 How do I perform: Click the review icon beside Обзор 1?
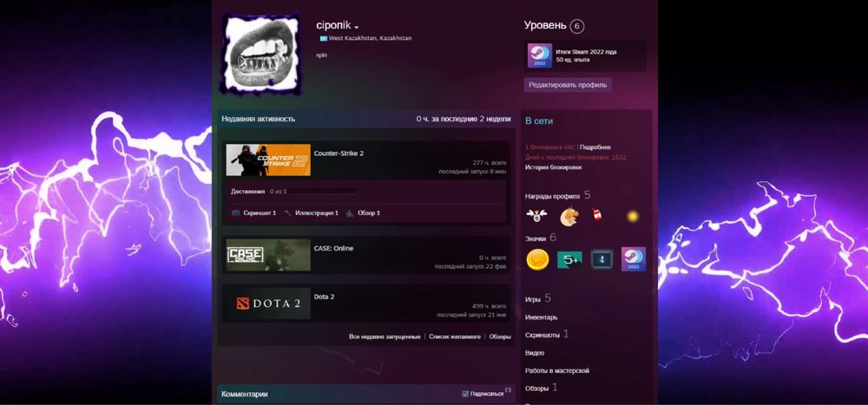(350, 212)
